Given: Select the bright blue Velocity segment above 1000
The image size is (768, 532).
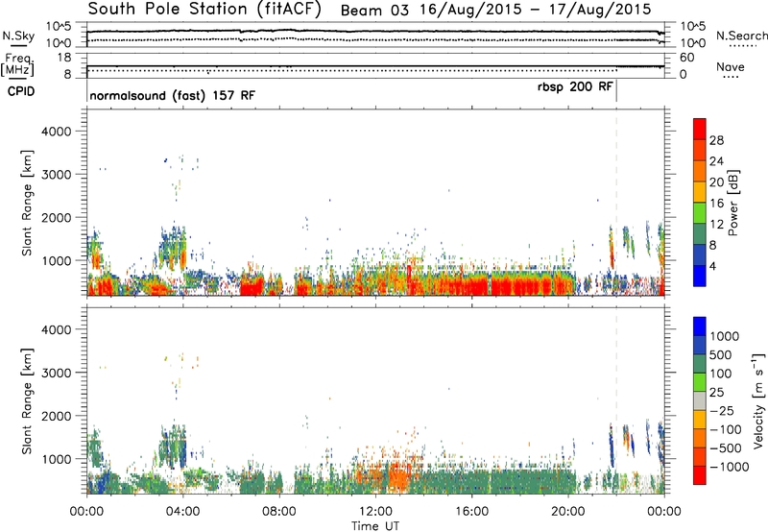Looking at the screenshot, I should [700, 326].
